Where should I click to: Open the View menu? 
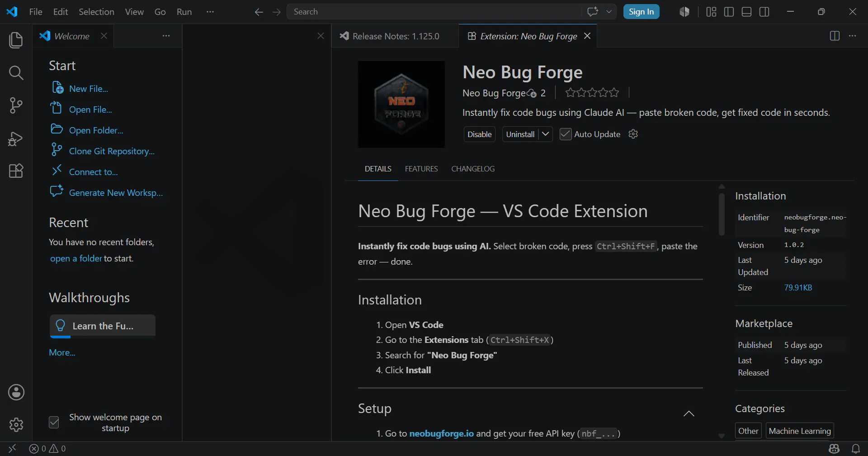(x=134, y=12)
